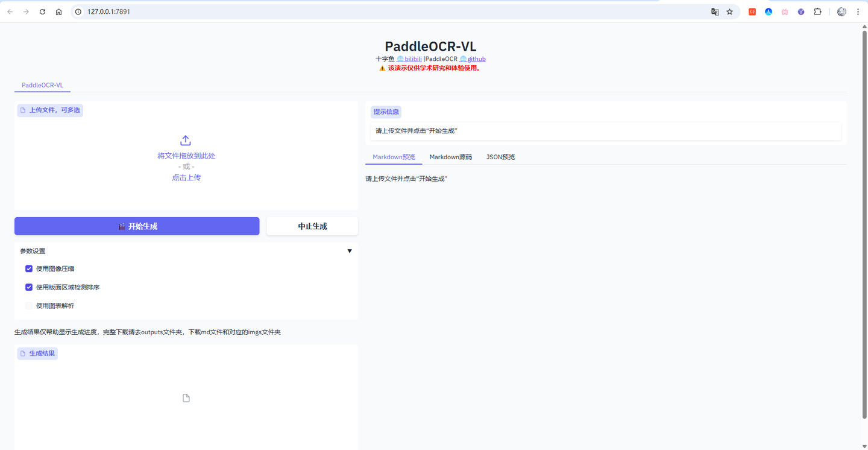This screenshot has height=450, width=868.
Task: Click the 开始生成 button
Action: (137, 226)
